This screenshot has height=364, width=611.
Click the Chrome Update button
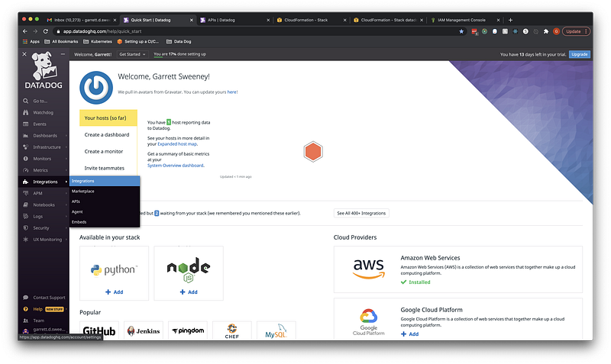pyautogui.click(x=576, y=31)
